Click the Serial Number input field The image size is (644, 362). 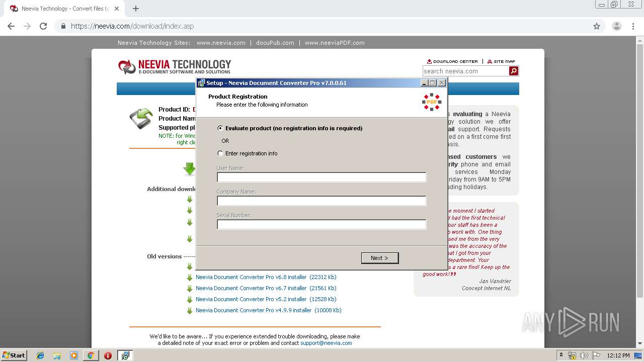321,224
